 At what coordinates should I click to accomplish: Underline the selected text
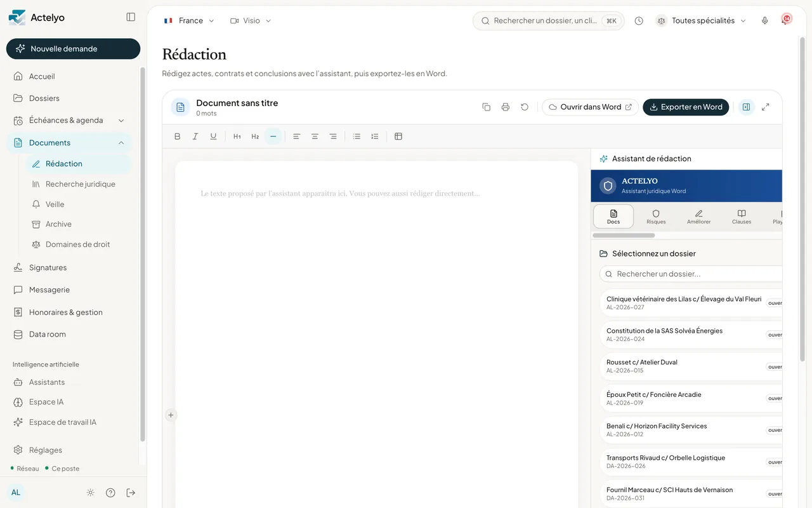213,137
